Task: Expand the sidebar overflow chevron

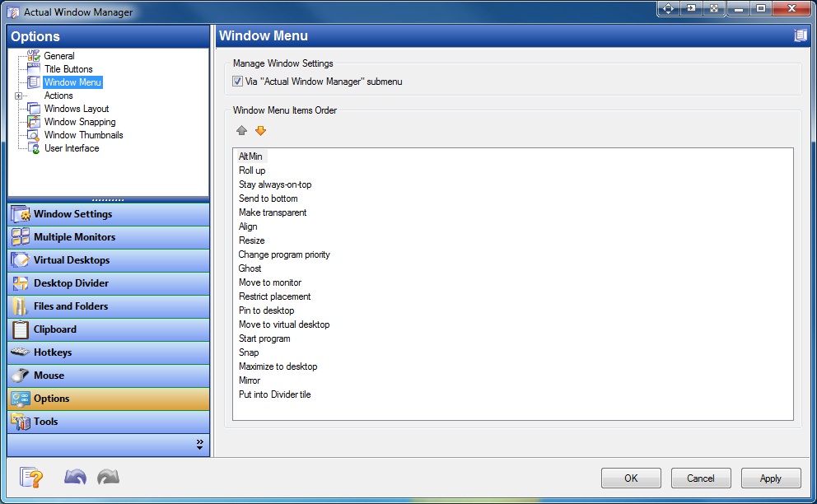Action: click(200, 444)
